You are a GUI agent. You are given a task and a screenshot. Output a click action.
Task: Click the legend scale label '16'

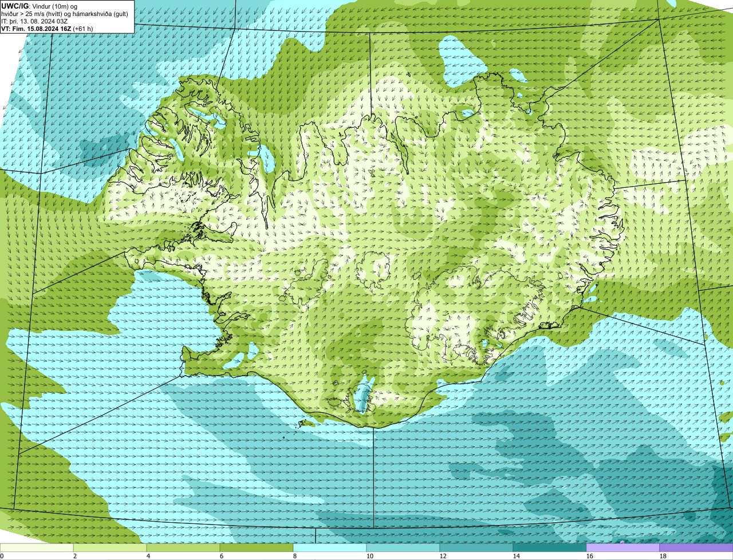tap(590, 556)
